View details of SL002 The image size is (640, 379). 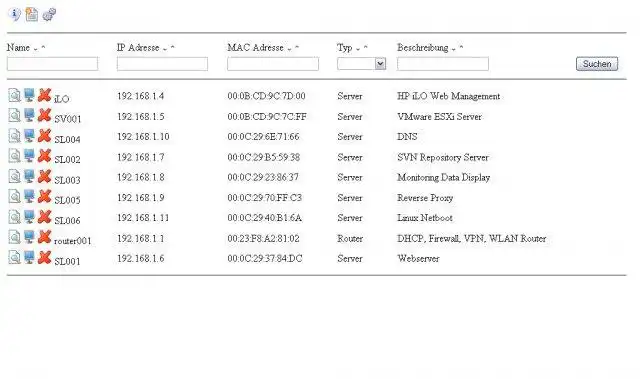(x=14, y=156)
